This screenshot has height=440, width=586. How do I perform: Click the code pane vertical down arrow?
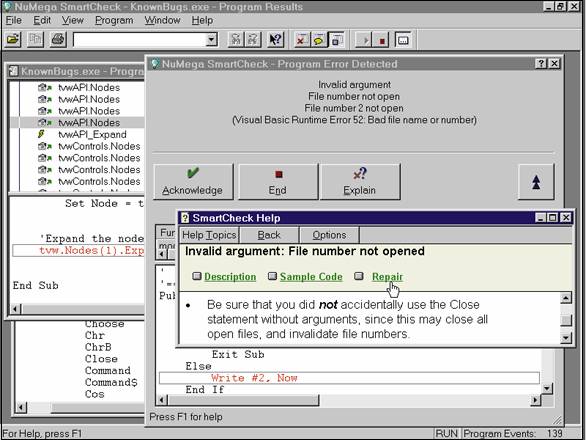click(547, 389)
